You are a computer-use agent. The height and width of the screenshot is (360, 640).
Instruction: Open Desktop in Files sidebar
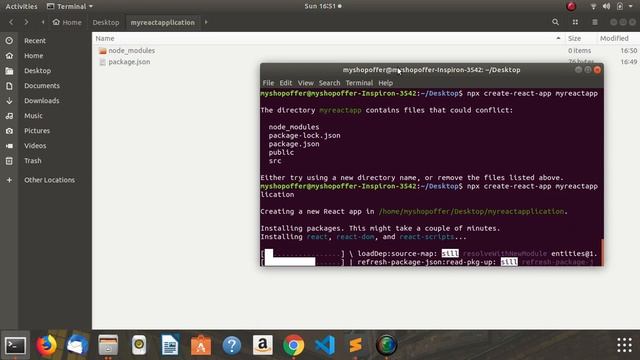[38, 71]
